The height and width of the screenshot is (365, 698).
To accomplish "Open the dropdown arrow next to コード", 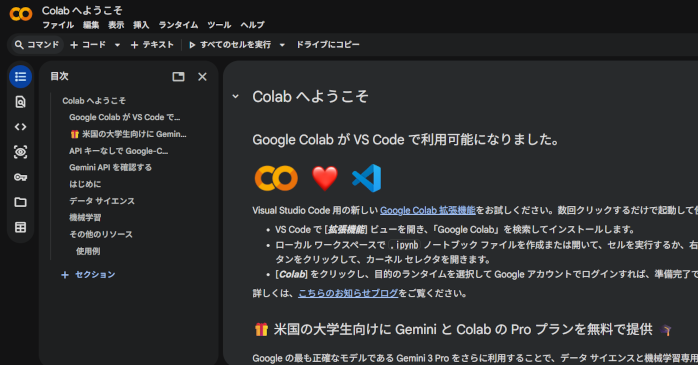I will (117, 45).
